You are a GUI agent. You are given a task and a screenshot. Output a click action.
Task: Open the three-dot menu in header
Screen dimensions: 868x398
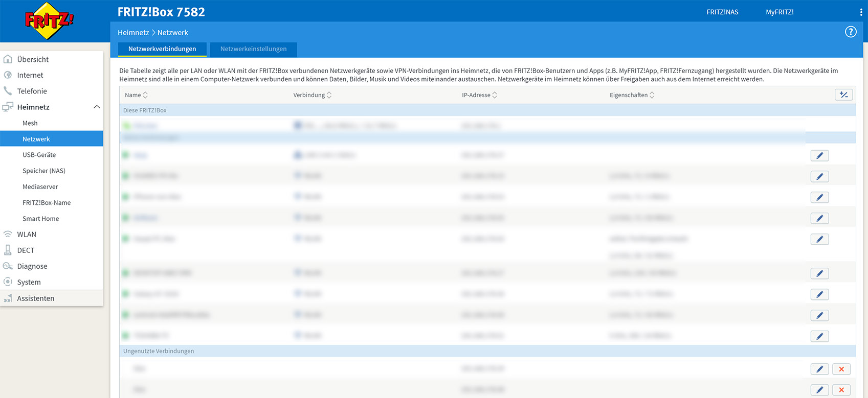(x=861, y=12)
